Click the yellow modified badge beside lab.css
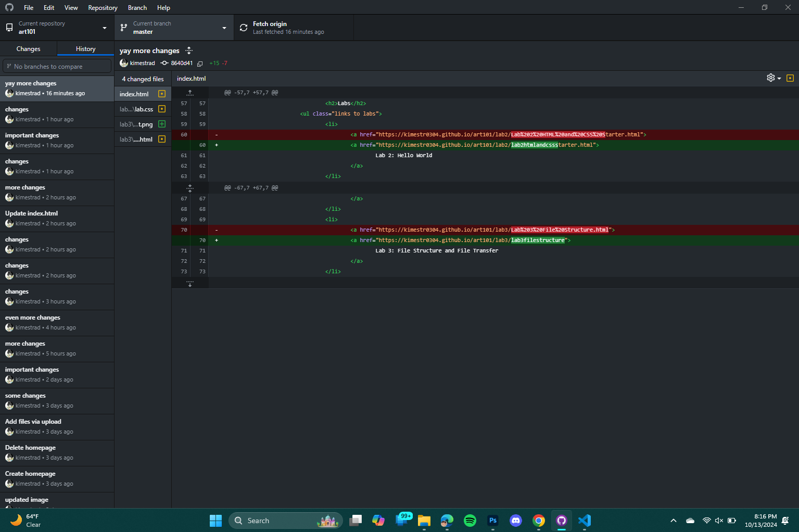 tap(161, 109)
